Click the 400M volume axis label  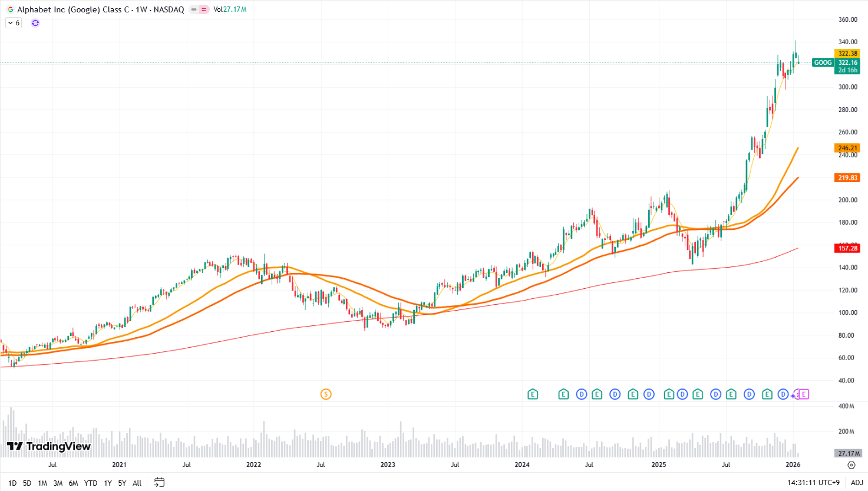846,406
